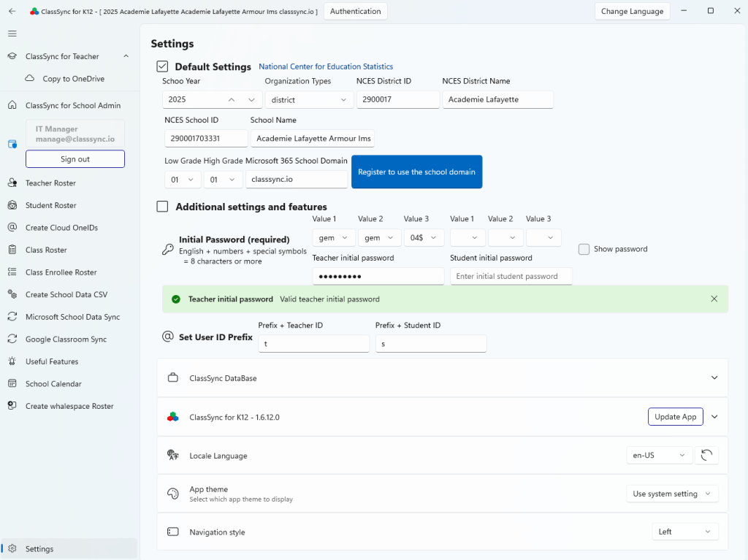Open Teacher Roster page
Viewport: 748px width, 560px height.
69,183
